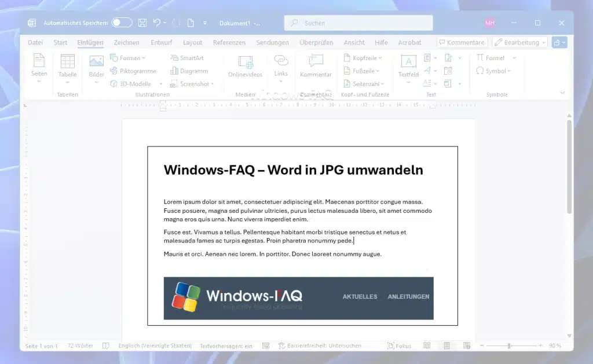Click 'Englisch (Vereinigte Staaten)' language indicator

point(155,345)
